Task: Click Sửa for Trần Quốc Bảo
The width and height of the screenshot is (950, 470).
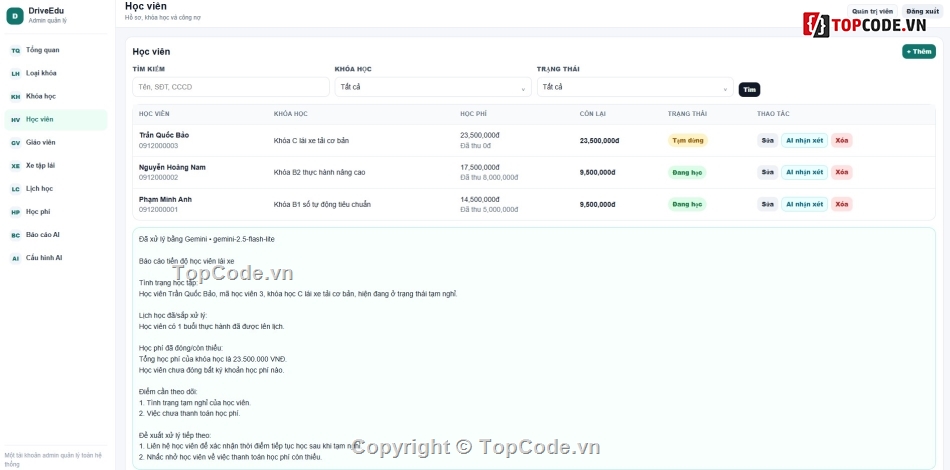Action: (x=768, y=141)
